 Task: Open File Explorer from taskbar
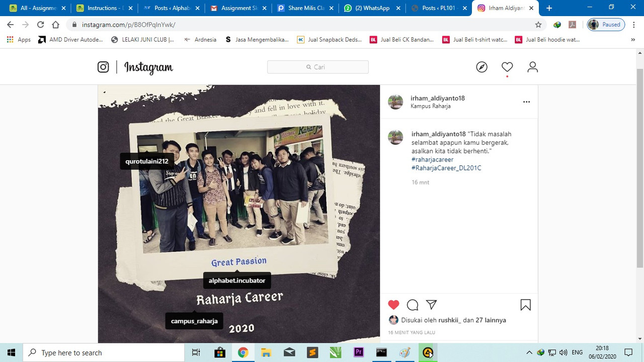[x=266, y=352]
